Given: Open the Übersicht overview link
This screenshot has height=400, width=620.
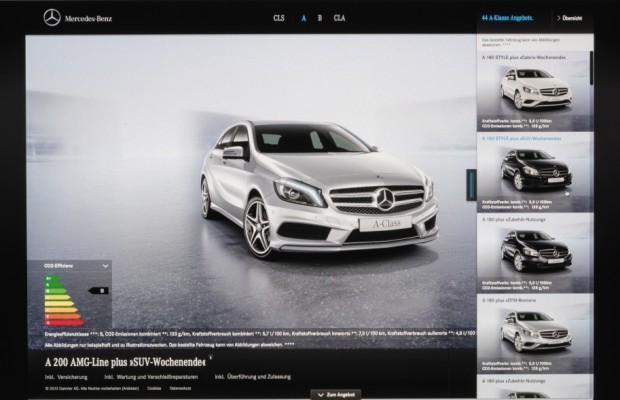Looking at the screenshot, I should click(x=572, y=18).
